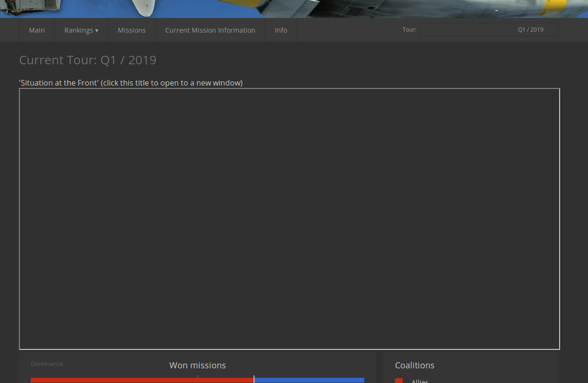Screen dimensions: 588x383
Task: Click the Coalitions panel heading
Action: pyautogui.click(x=415, y=366)
